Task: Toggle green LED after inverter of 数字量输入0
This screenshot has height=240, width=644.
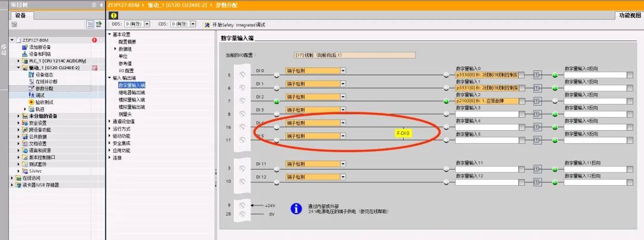Action: [555, 75]
